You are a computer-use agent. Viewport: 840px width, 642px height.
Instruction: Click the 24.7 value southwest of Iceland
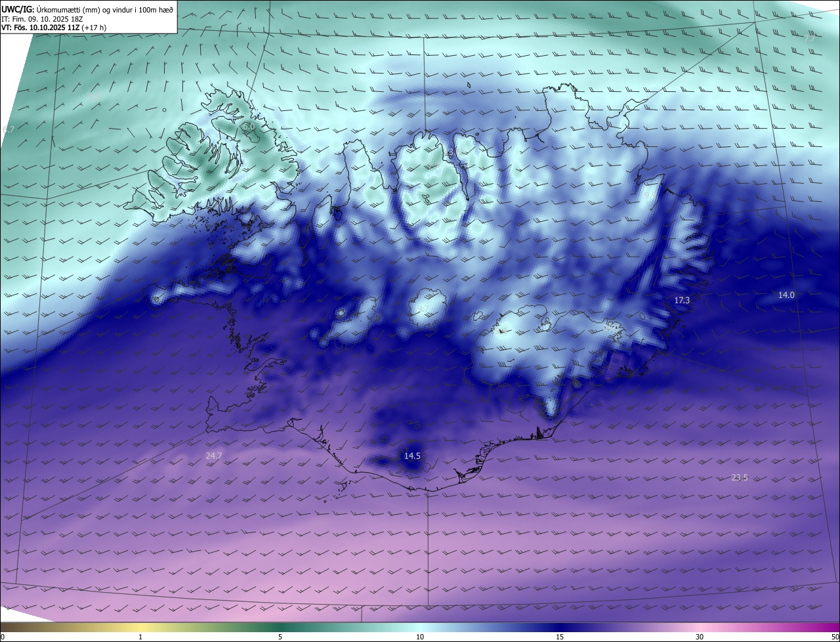coord(214,456)
